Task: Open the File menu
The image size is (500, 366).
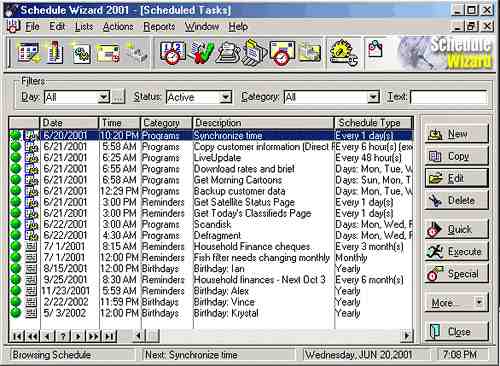Action: 33,26
